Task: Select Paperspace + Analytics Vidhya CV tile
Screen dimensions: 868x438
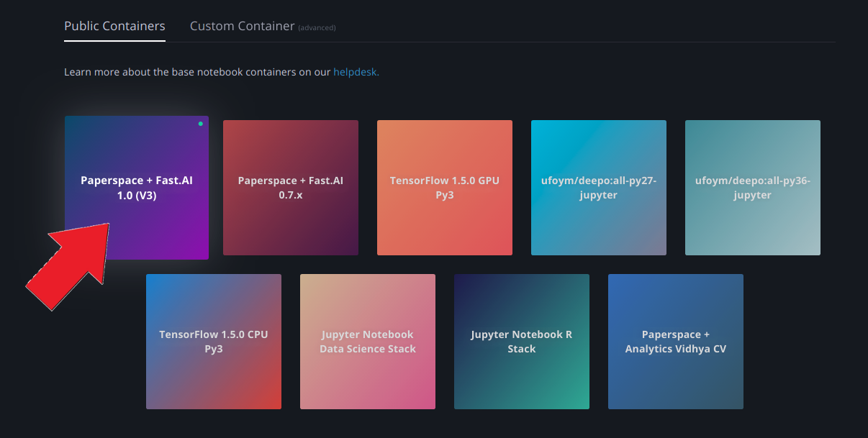Action: (675, 342)
